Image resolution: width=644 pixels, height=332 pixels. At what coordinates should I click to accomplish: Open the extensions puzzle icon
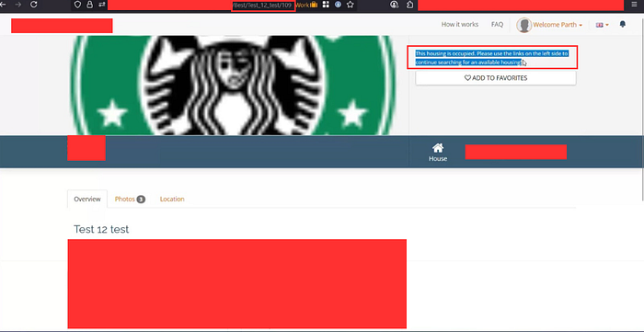[x=409, y=5]
